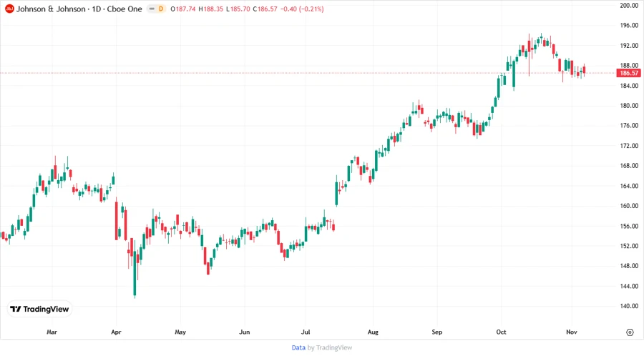Click the Mar label on time axis

click(52, 332)
